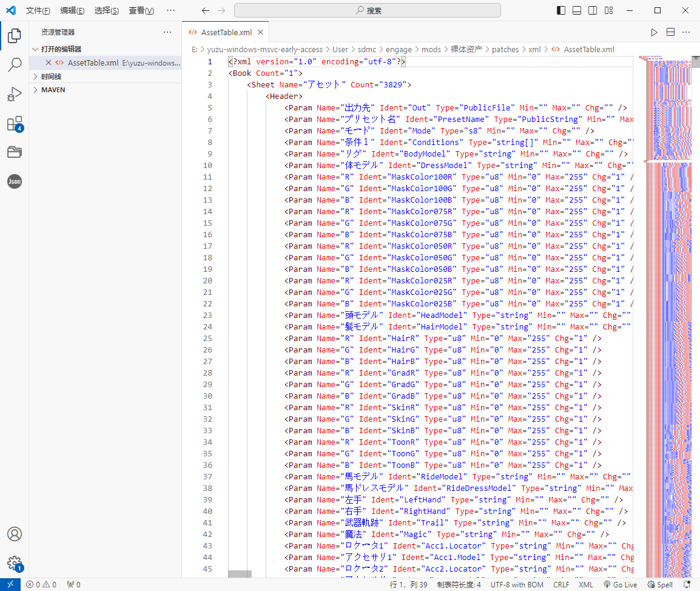Open the 选择(S) menu

pyautogui.click(x=107, y=10)
